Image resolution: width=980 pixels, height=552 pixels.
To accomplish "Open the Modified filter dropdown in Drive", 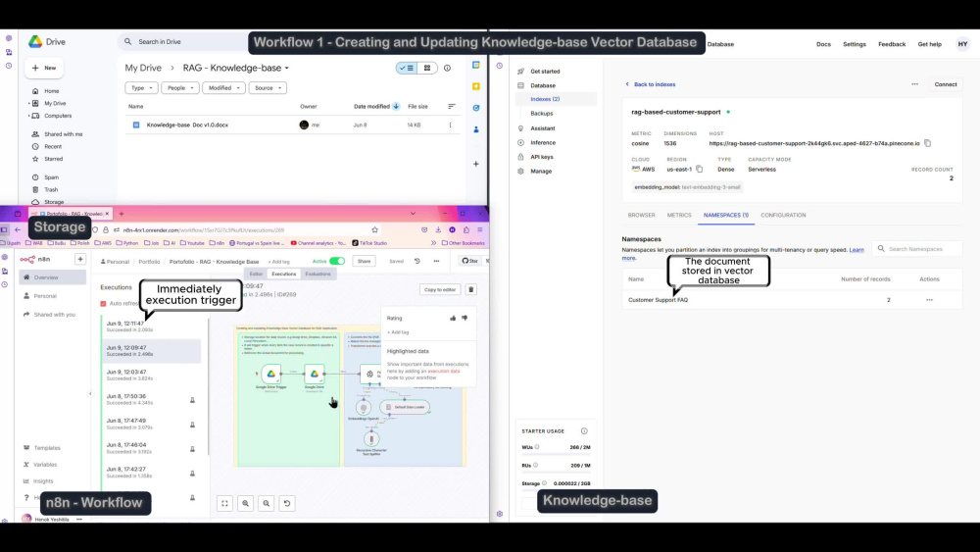I will tap(223, 88).
